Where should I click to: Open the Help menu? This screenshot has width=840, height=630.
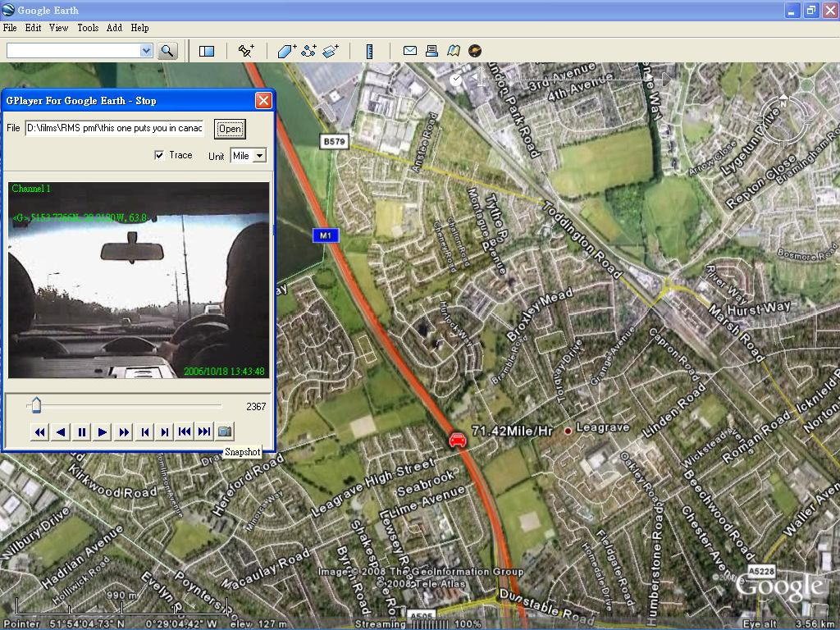[x=139, y=28]
